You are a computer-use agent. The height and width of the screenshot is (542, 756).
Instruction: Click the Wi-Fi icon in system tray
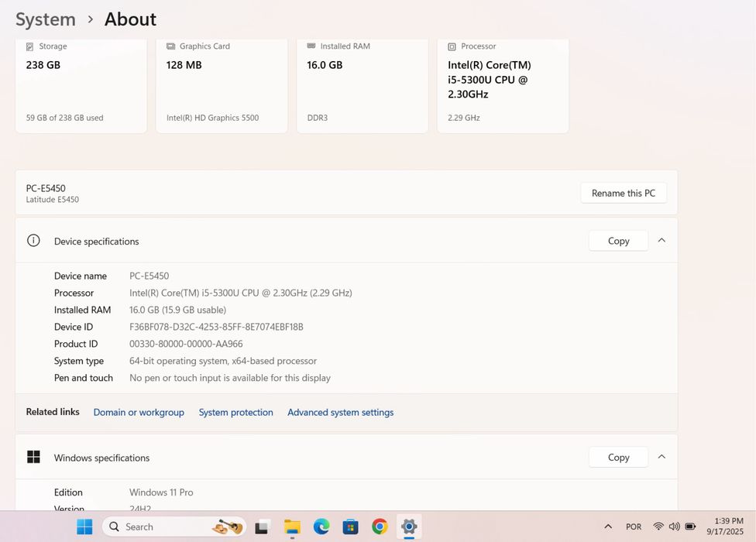(658, 526)
